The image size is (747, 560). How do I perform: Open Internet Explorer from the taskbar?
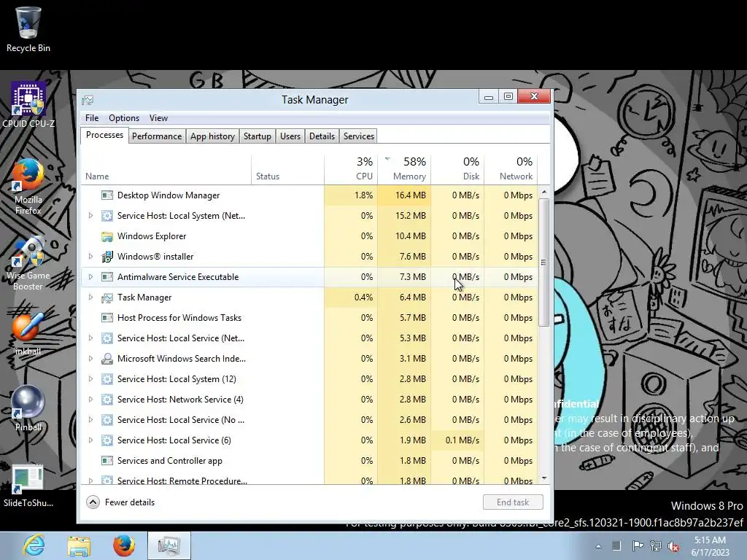(34, 545)
